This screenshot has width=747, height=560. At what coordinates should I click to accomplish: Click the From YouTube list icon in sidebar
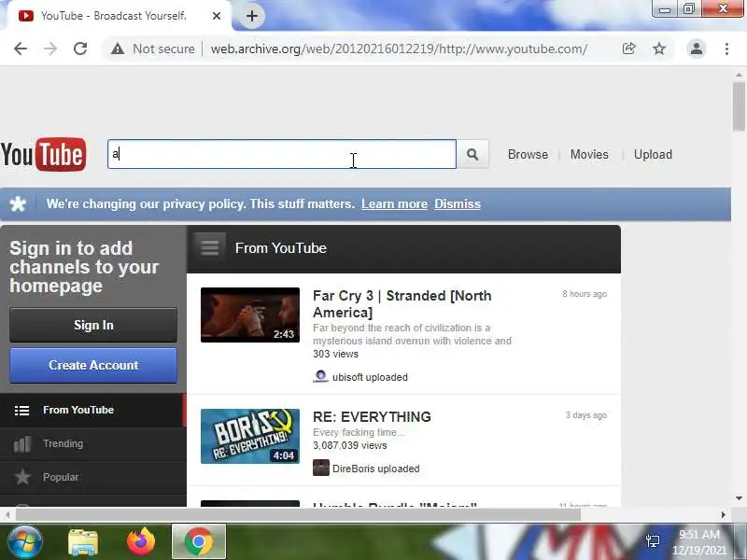(x=21, y=410)
